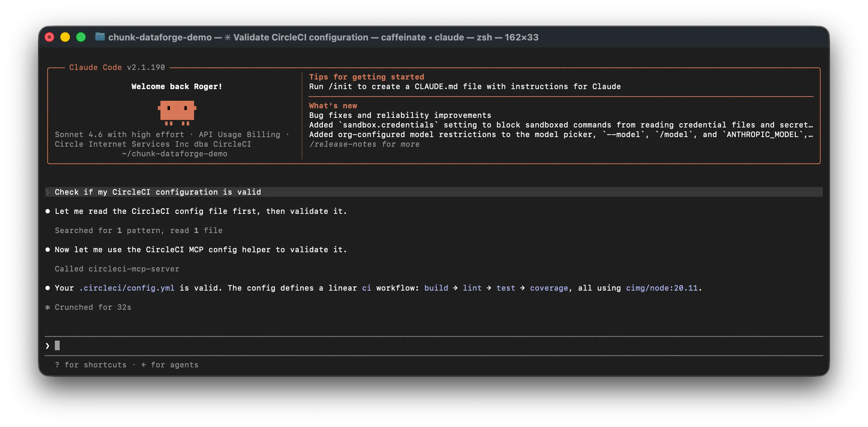Click 'Let me read the CircleCI config file' message

[x=201, y=211]
